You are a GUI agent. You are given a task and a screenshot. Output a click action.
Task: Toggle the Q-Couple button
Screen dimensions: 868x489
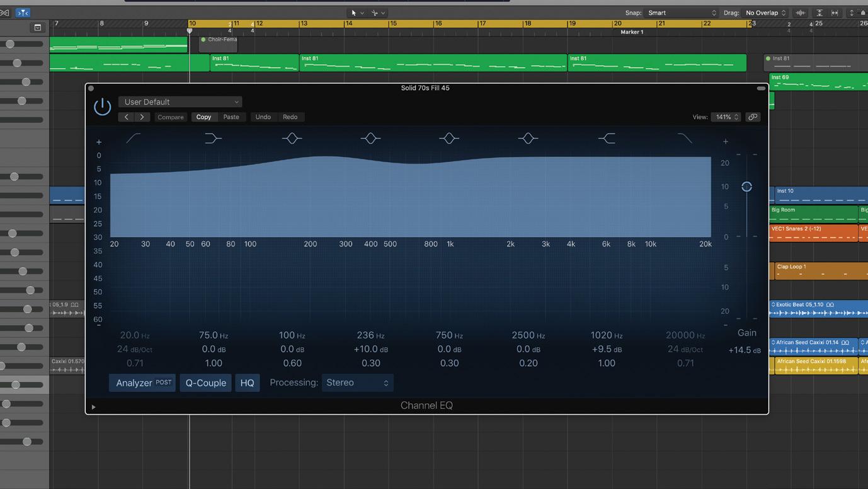pyautogui.click(x=206, y=383)
